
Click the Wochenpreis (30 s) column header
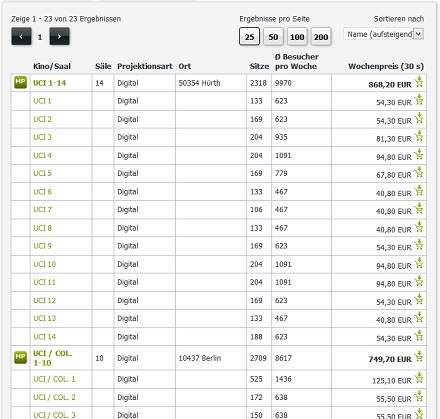tap(386, 66)
